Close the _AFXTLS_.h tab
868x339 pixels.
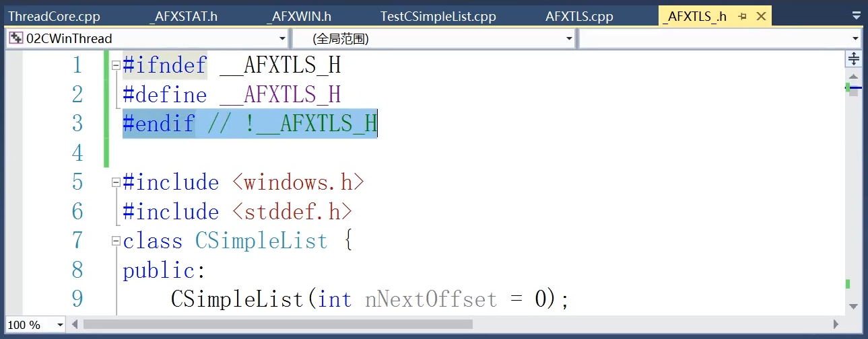click(x=761, y=16)
